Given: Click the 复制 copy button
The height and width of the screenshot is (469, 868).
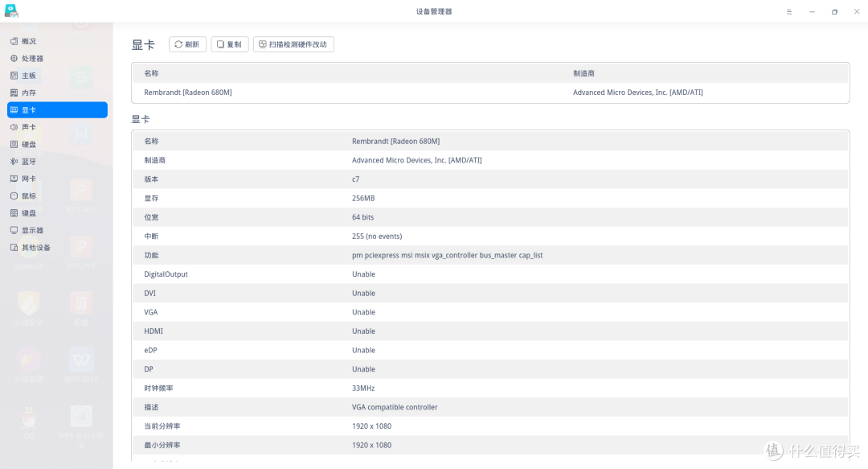Looking at the screenshot, I should (230, 44).
